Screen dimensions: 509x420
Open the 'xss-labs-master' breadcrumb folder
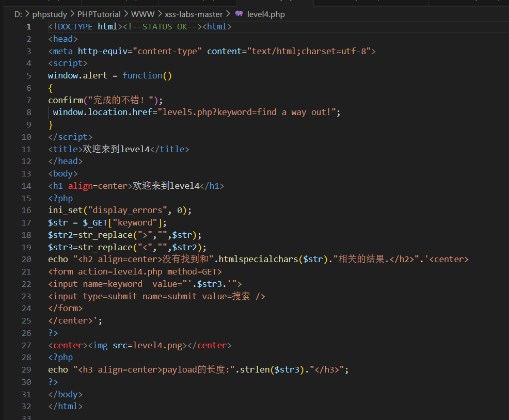[194, 14]
